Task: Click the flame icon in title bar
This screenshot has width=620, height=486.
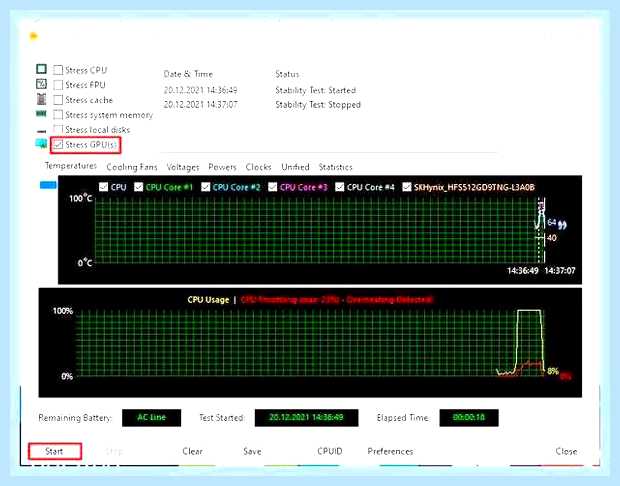Action: point(34,36)
